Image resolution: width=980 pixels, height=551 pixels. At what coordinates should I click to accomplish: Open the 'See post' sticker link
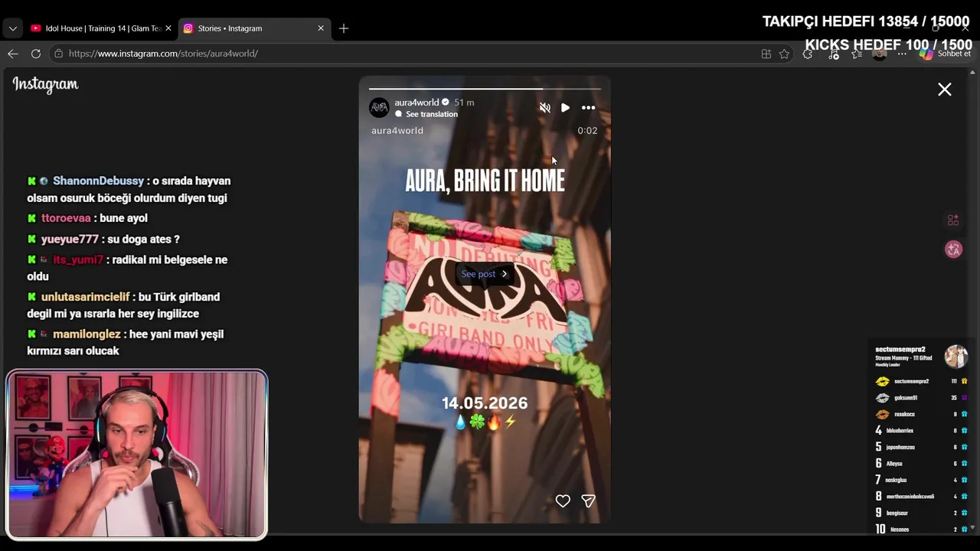(484, 274)
